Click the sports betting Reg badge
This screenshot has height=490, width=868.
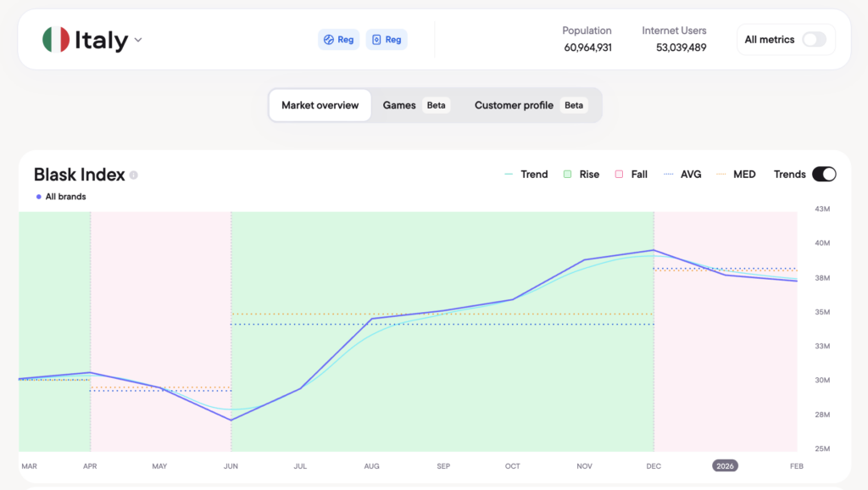coord(338,39)
